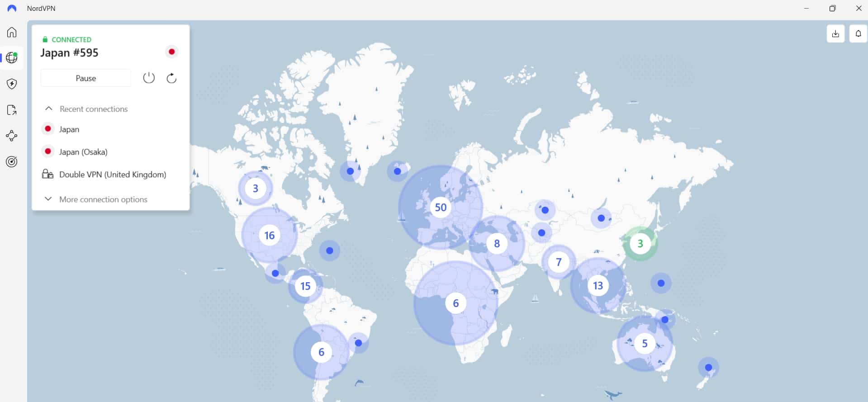Viewport: 868px width, 402px height.
Task: Click the cluster marked 6 in South America
Action: point(321,352)
